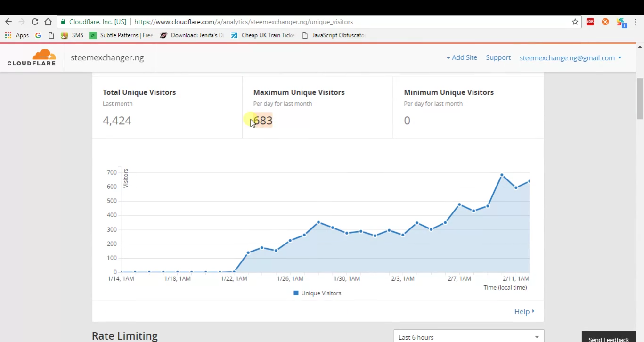The width and height of the screenshot is (644, 342).
Task: Open the Subtle Patterns bookmark
Action: point(121,35)
